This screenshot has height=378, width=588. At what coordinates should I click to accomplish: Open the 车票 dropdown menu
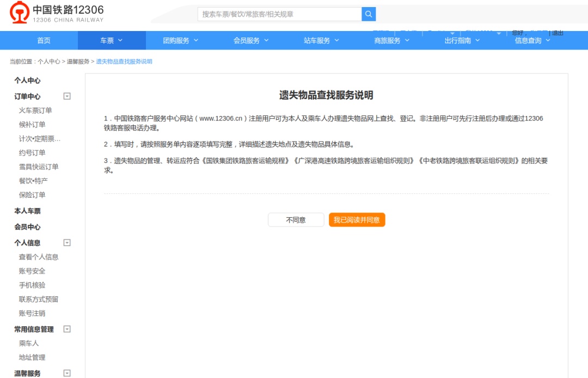tap(112, 40)
